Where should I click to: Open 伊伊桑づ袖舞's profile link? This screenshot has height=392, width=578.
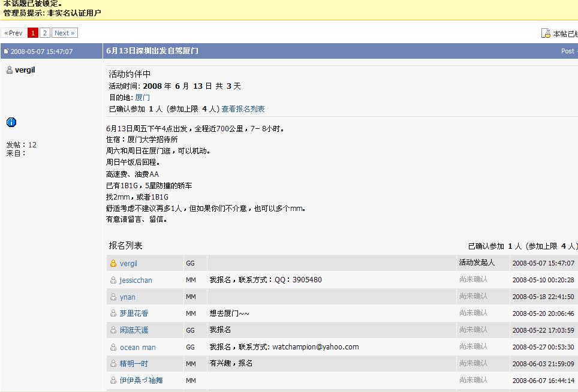pyautogui.click(x=141, y=380)
